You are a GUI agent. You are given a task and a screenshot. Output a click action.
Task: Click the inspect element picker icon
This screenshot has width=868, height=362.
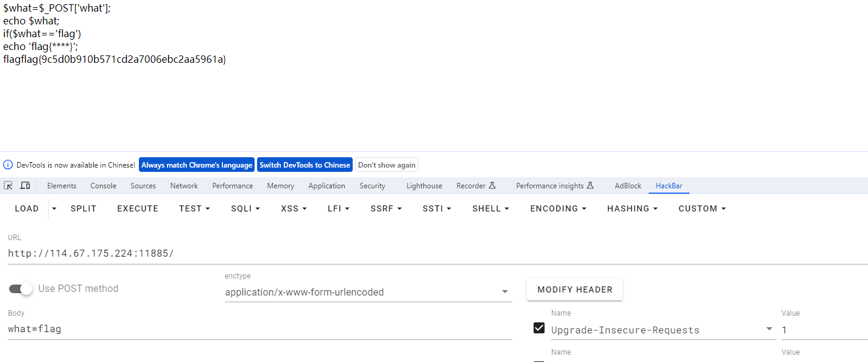click(x=9, y=186)
